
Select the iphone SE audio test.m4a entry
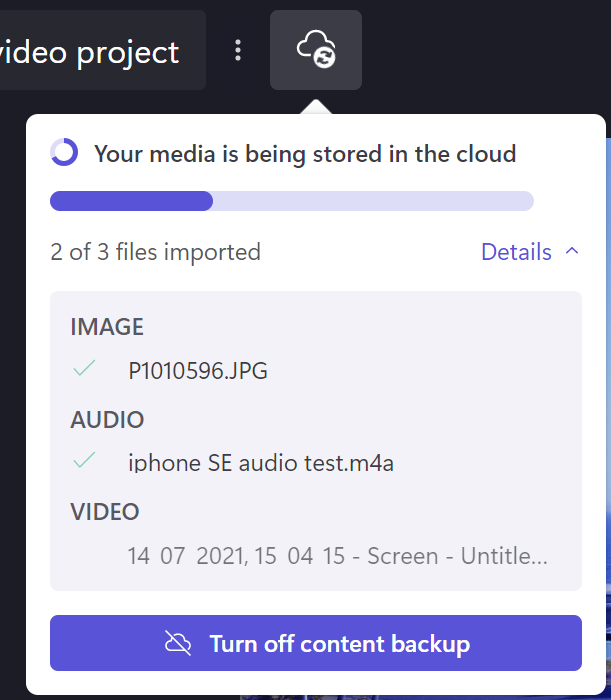(x=261, y=463)
